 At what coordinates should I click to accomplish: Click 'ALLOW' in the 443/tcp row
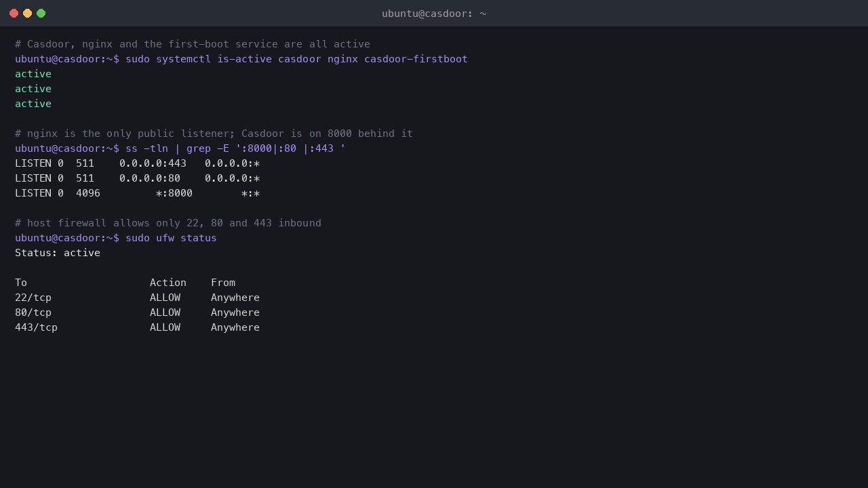pyautogui.click(x=165, y=327)
